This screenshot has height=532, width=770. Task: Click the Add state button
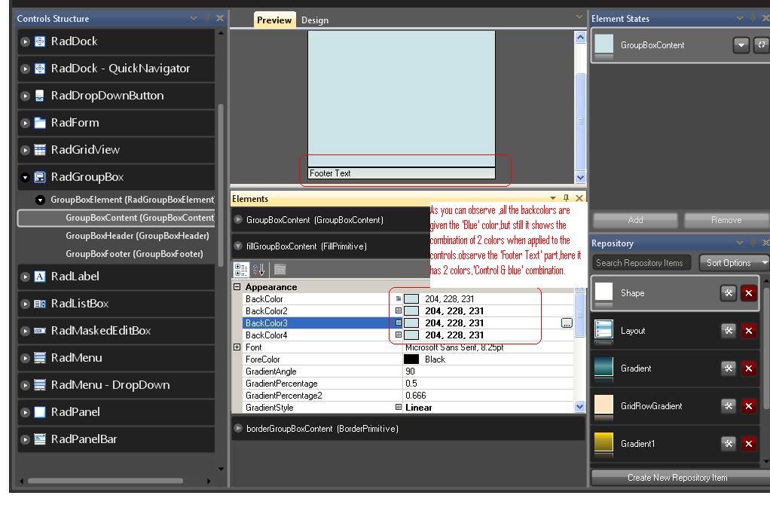(635, 220)
